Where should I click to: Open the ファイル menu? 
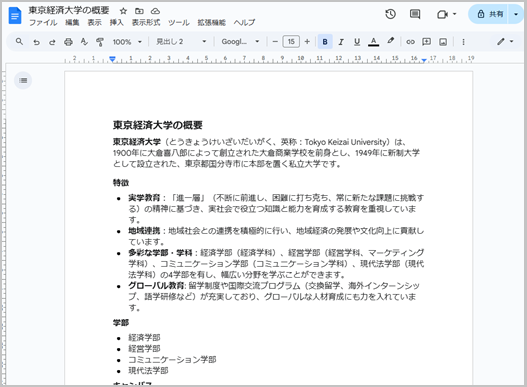(43, 23)
